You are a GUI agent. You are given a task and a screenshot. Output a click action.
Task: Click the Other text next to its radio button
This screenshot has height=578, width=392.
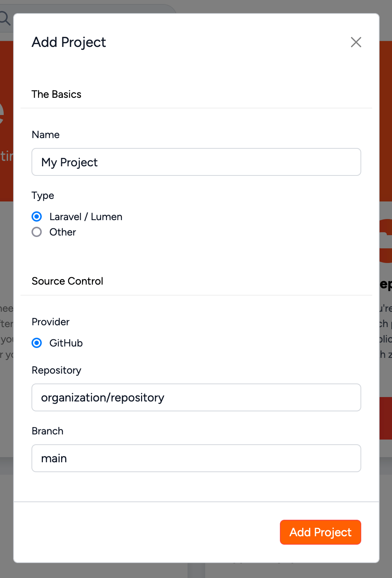62,232
